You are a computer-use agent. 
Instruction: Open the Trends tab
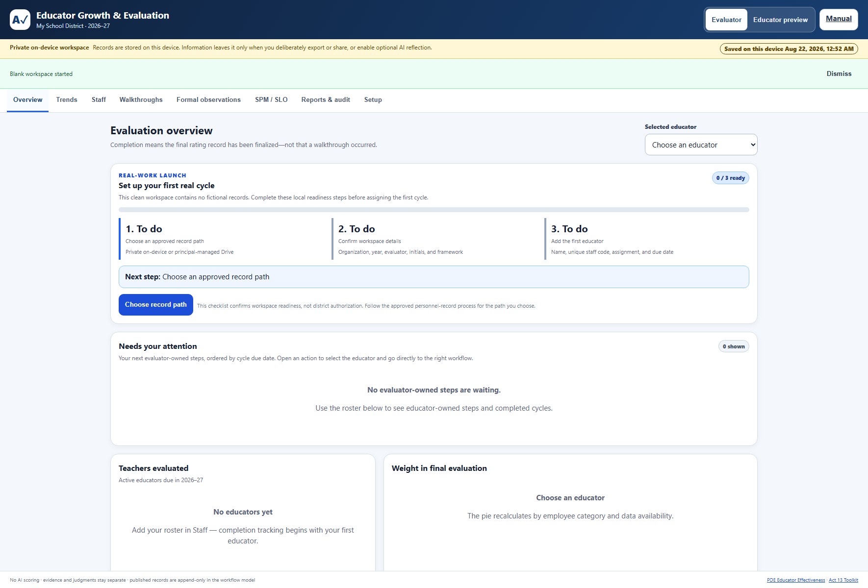(x=67, y=100)
